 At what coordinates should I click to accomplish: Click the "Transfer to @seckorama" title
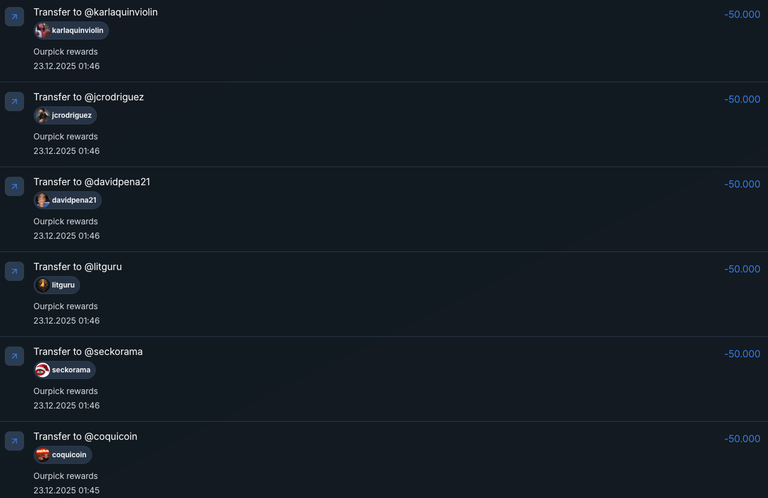(x=87, y=352)
